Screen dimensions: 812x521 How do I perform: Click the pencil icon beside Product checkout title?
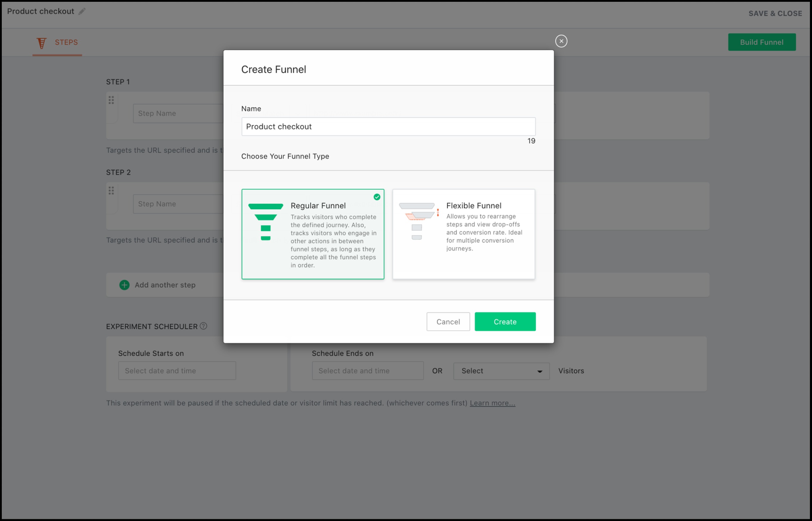82,12
